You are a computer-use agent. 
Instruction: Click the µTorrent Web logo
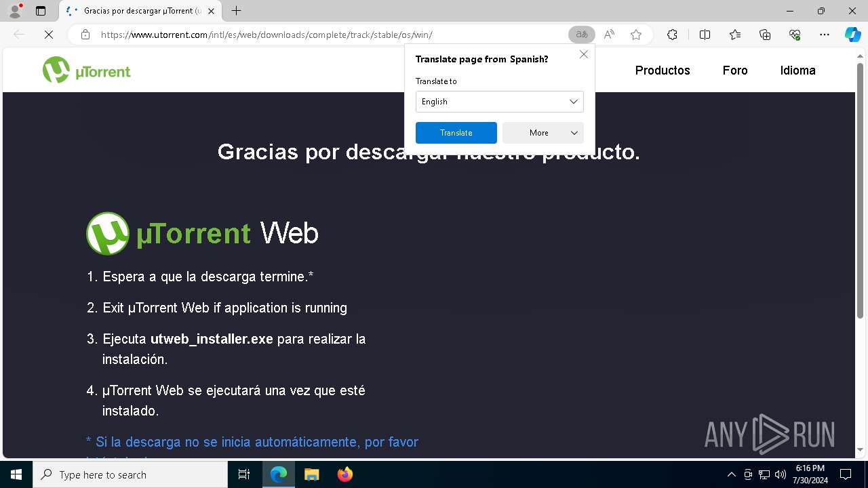click(202, 233)
